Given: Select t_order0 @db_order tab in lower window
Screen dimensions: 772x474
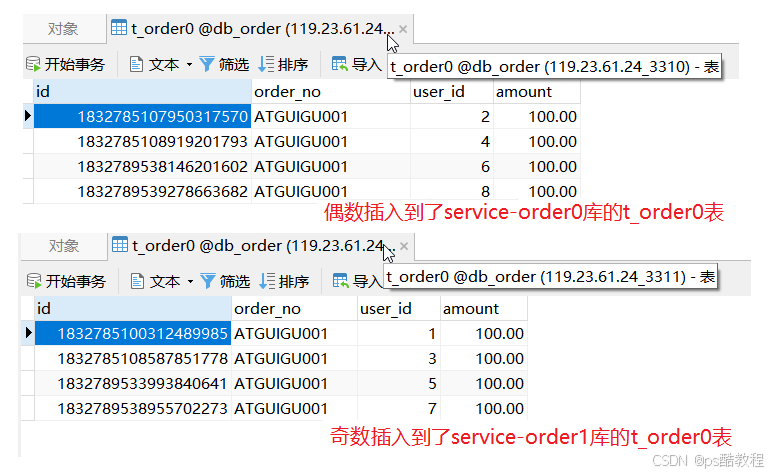Looking at the screenshot, I should tap(261, 246).
